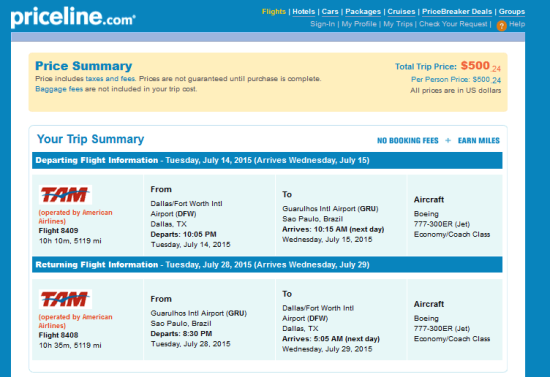
Task: Open PriceBreaker Deals link
Action: [457, 12]
